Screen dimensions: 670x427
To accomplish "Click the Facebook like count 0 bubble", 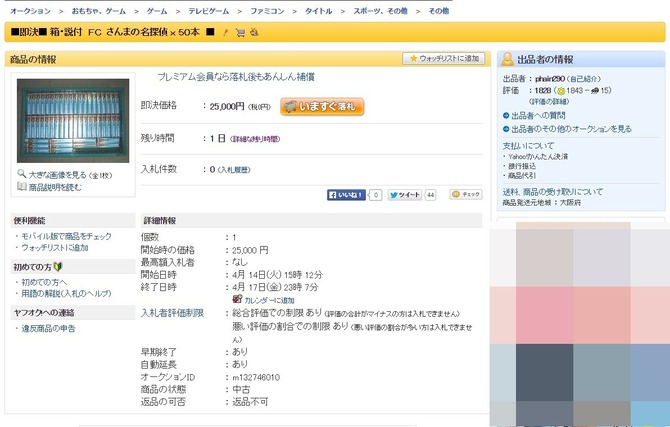I will [x=376, y=195].
